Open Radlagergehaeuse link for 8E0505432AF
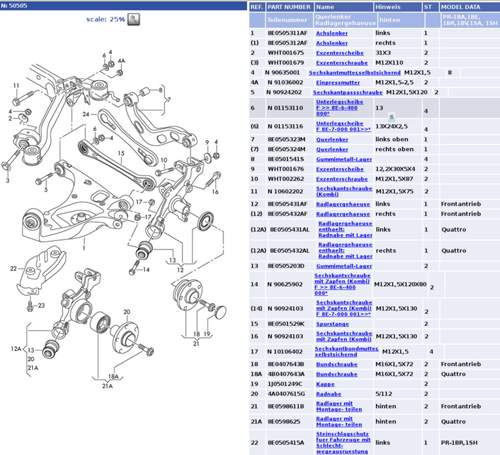500x455 pixels. (343, 214)
